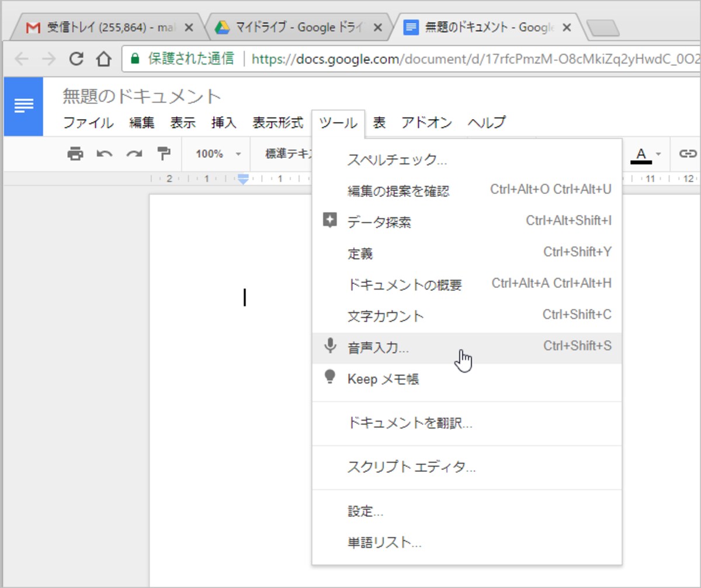Select ドキュメントの概要 menu entry
701x588 pixels.
tap(467, 284)
